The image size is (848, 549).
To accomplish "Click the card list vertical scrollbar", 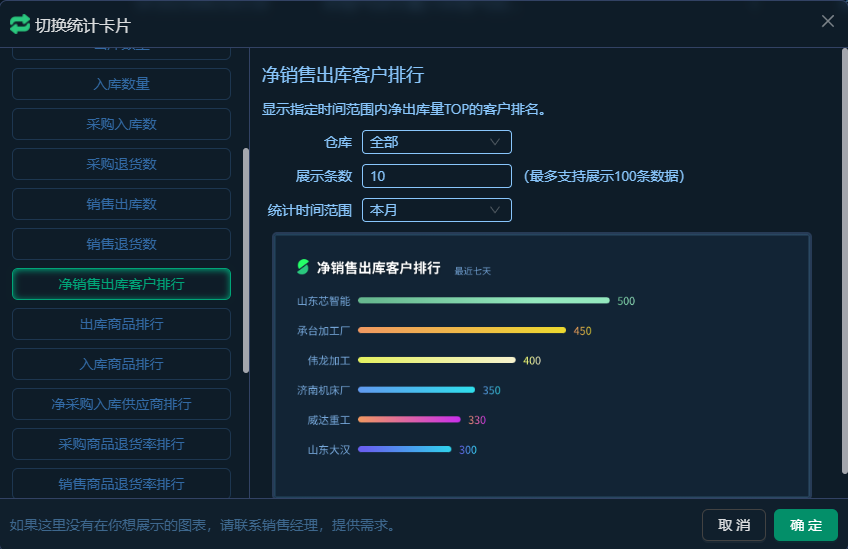I will point(246,260).
